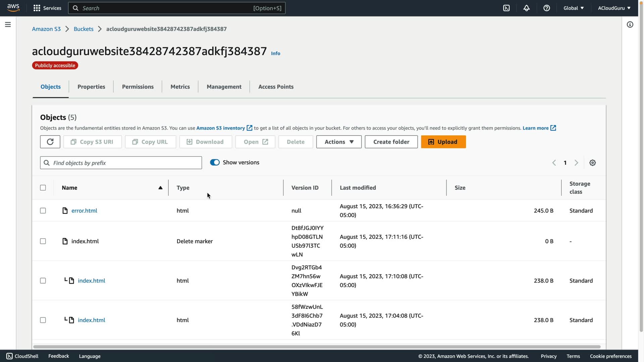Open the notifications bell icon
Viewport: 644px width, 362px height.
coord(526,8)
